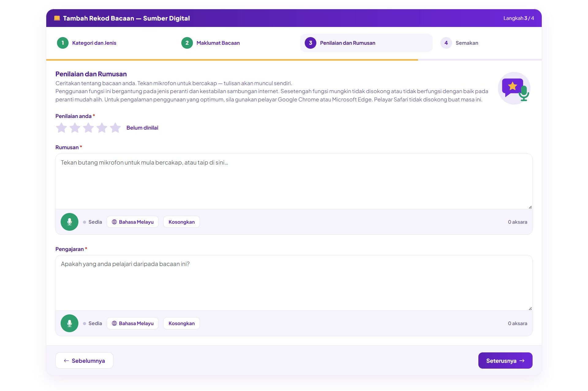Go to step 4 Semakan
This screenshot has height=391, width=588.
coord(459,43)
